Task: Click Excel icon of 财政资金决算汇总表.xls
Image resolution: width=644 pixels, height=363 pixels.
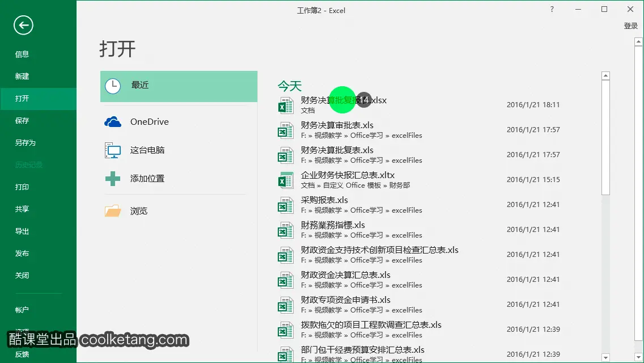Action: (x=286, y=280)
